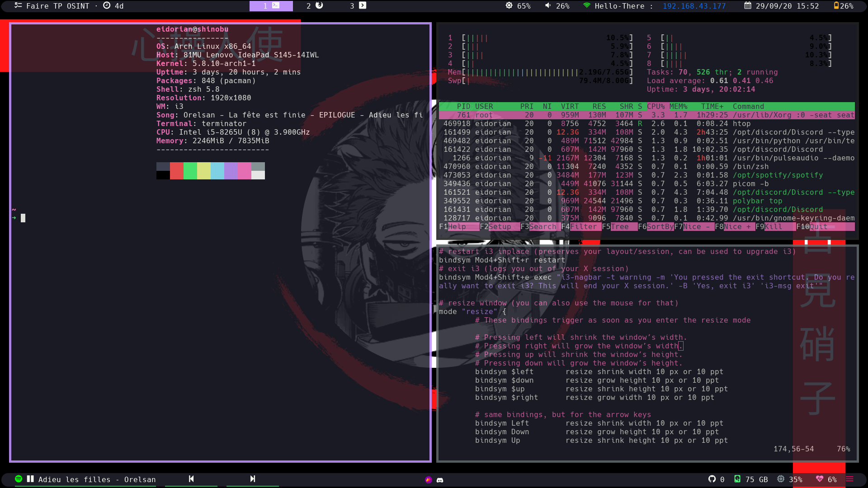Screen dimensions: 868x488
Task: Click the Spotify icon in the bottom bar
Action: (x=19, y=479)
